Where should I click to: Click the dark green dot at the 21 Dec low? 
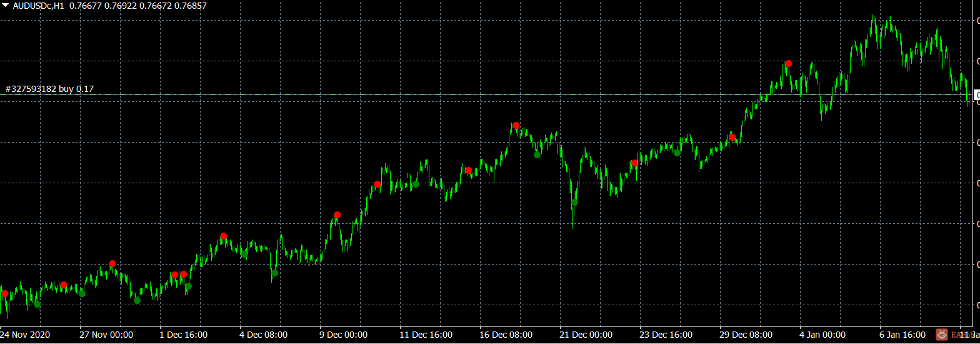[574, 202]
